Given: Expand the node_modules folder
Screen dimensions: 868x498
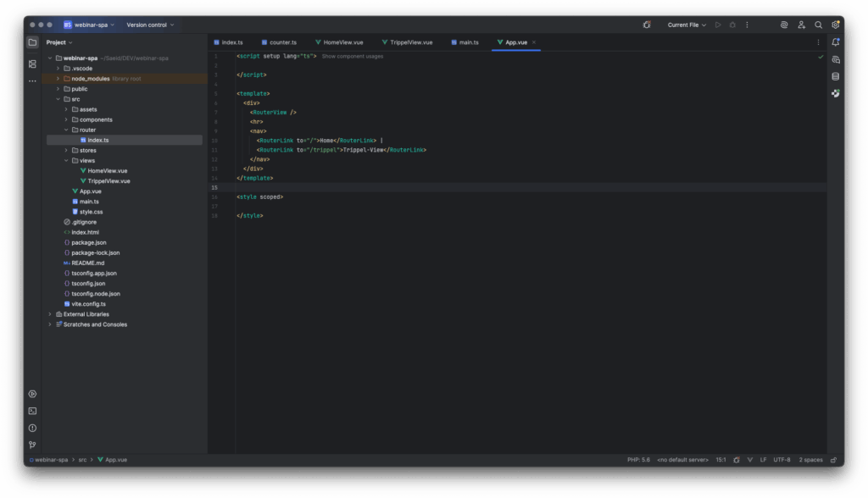Looking at the screenshot, I should pyautogui.click(x=58, y=78).
